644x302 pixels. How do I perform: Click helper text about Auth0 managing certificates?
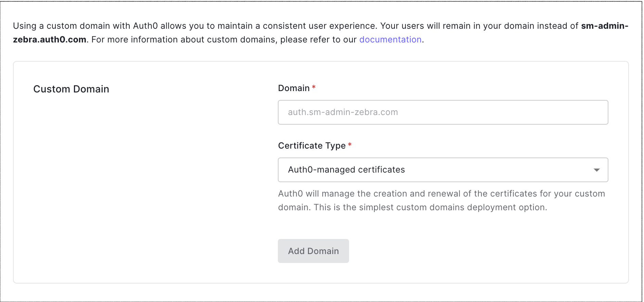coord(441,194)
